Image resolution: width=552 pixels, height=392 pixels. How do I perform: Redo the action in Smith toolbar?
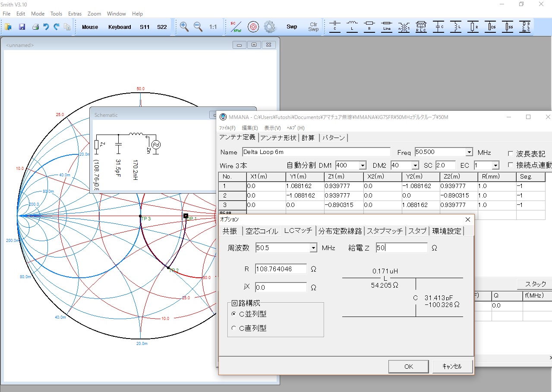click(57, 27)
